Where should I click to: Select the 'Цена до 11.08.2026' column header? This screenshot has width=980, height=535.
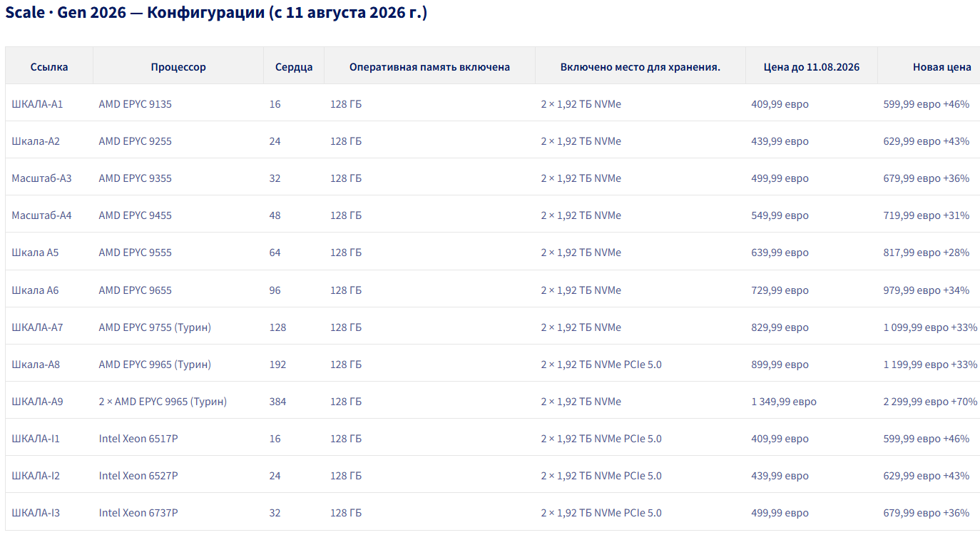[x=812, y=67]
